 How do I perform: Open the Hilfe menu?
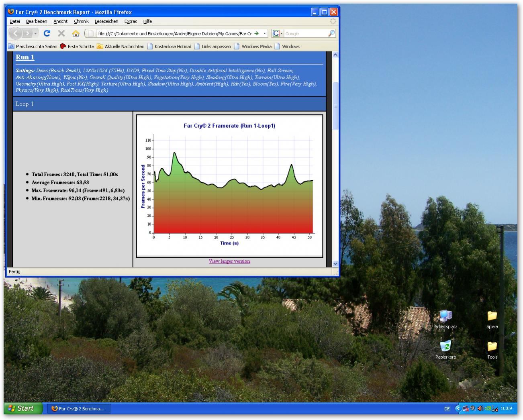click(x=147, y=21)
